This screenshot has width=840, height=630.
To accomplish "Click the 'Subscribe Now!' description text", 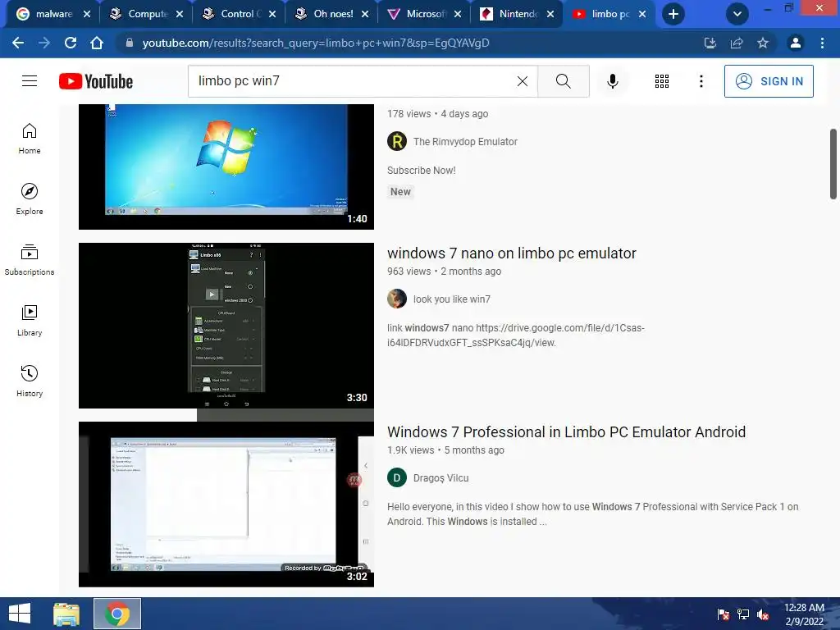I will [421, 171].
